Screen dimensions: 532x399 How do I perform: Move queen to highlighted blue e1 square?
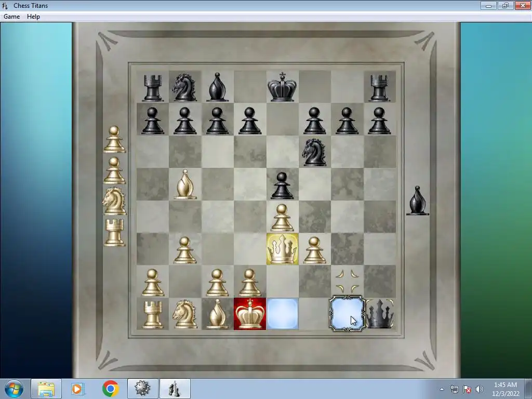[282, 314]
